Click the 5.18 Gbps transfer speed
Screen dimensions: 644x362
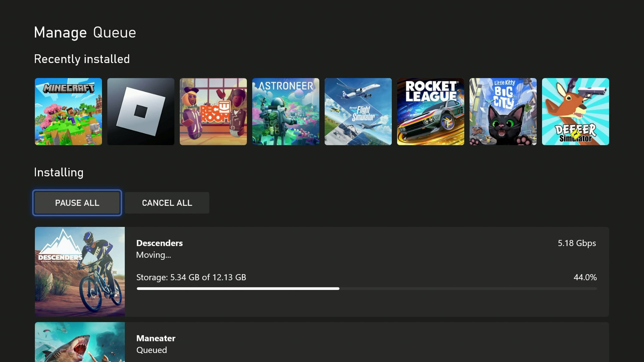[x=577, y=243]
